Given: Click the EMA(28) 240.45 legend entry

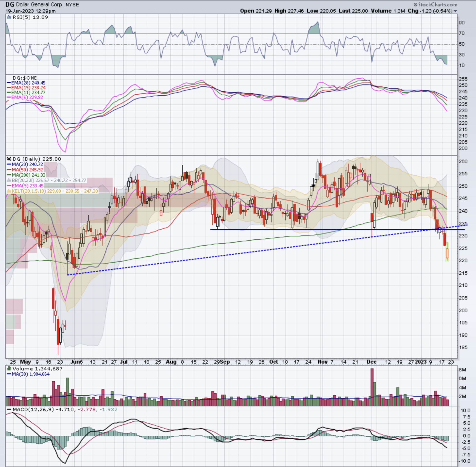Looking at the screenshot, I should coord(26,83).
